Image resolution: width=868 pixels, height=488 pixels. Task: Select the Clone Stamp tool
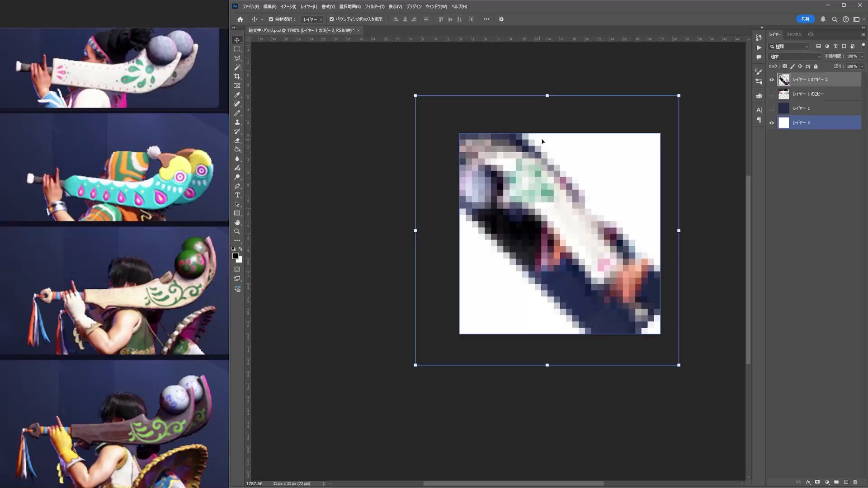pos(237,122)
